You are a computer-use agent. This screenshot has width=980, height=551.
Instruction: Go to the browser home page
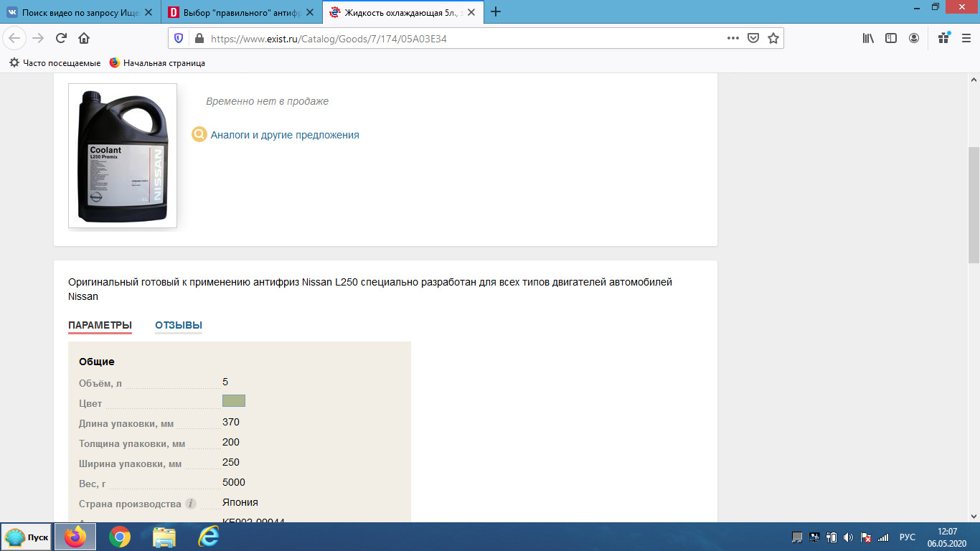pyautogui.click(x=84, y=38)
